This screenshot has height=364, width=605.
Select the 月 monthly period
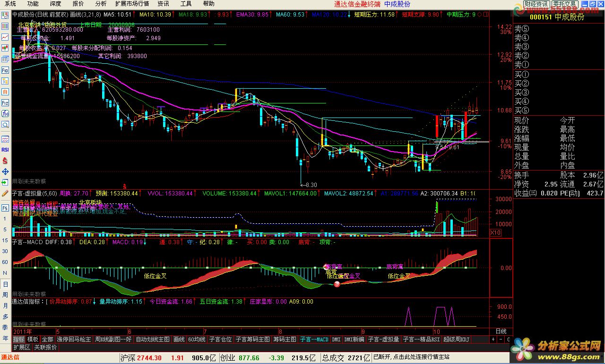[x=5, y=305]
